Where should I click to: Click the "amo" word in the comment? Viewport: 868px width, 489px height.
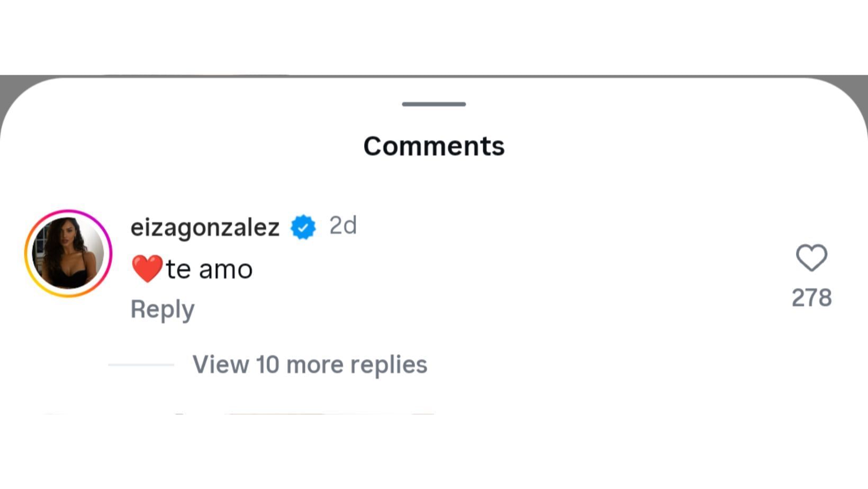(225, 269)
